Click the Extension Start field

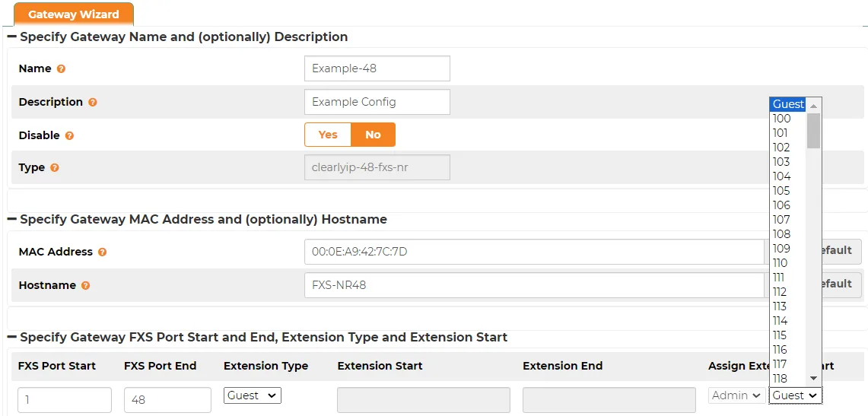(424, 400)
